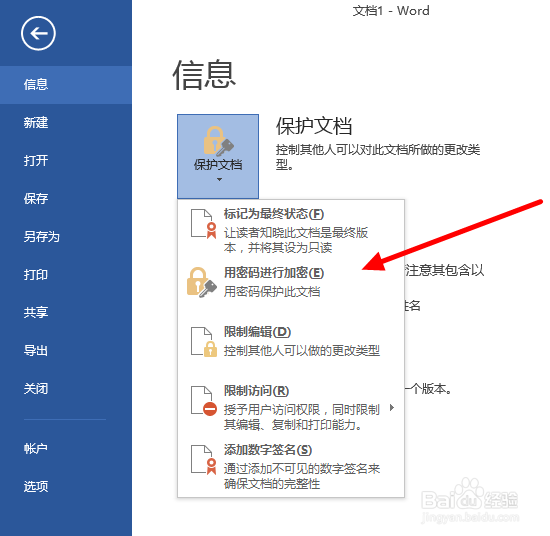Open the 打印 sidebar item

[x=66, y=275]
